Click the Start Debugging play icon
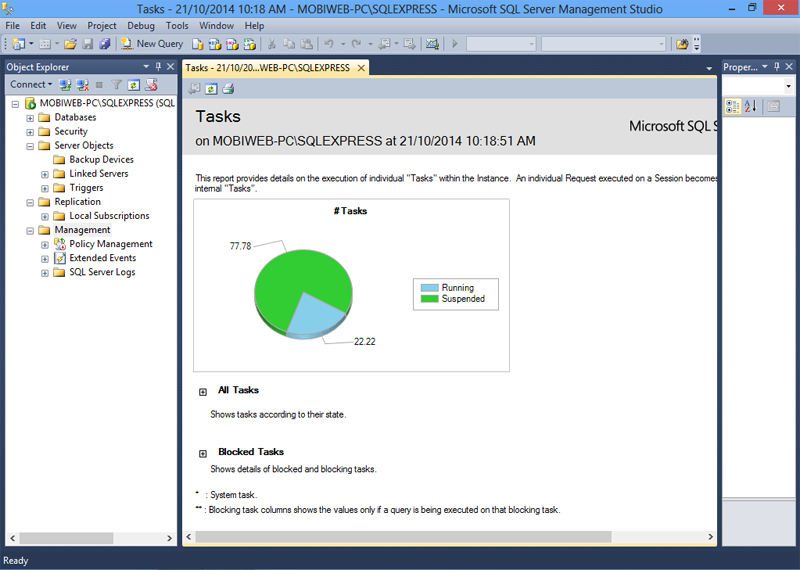The image size is (800, 570). coord(455,44)
